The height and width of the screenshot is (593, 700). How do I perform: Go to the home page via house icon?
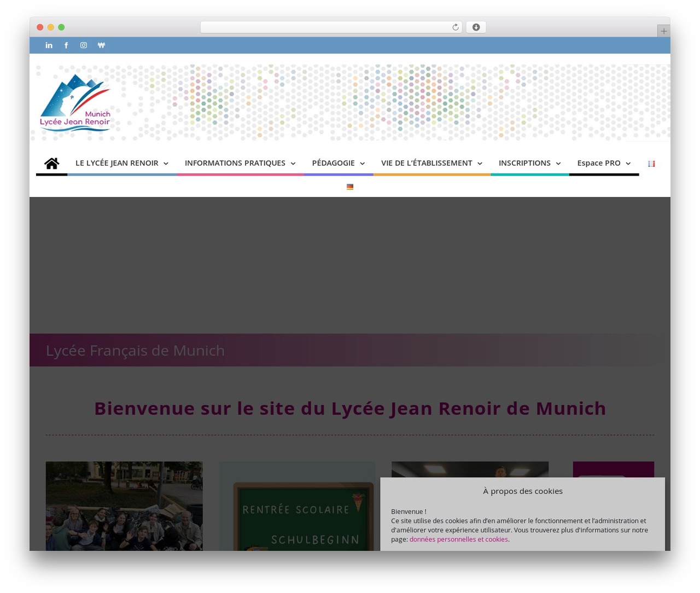coord(52,163)
